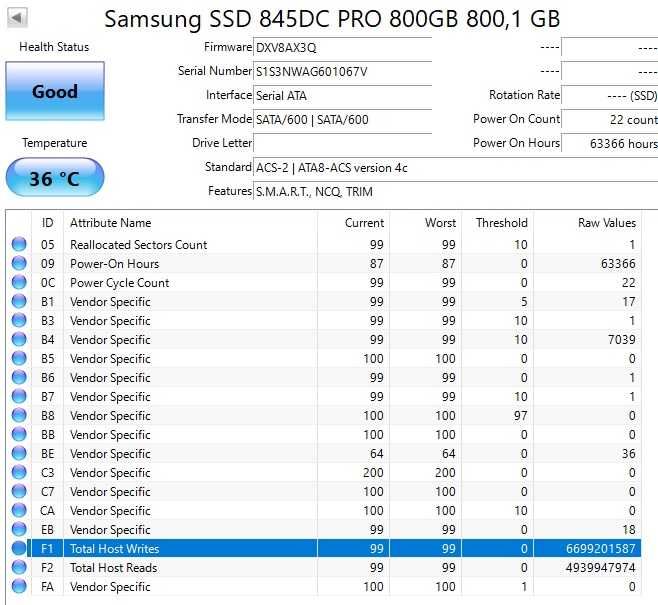658x605 pixels.
Task: Click the Interface field Serial ATA
Action: tap(342, 95)
